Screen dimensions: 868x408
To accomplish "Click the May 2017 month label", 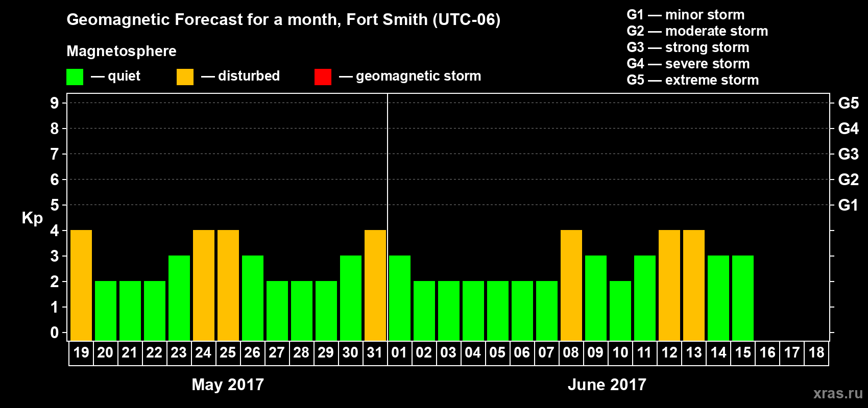I will click(228, 385).
